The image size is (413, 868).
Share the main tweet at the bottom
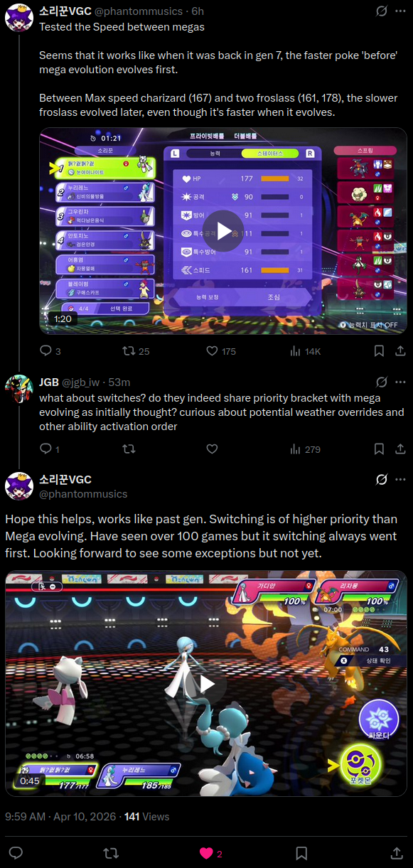coord(397,853)
